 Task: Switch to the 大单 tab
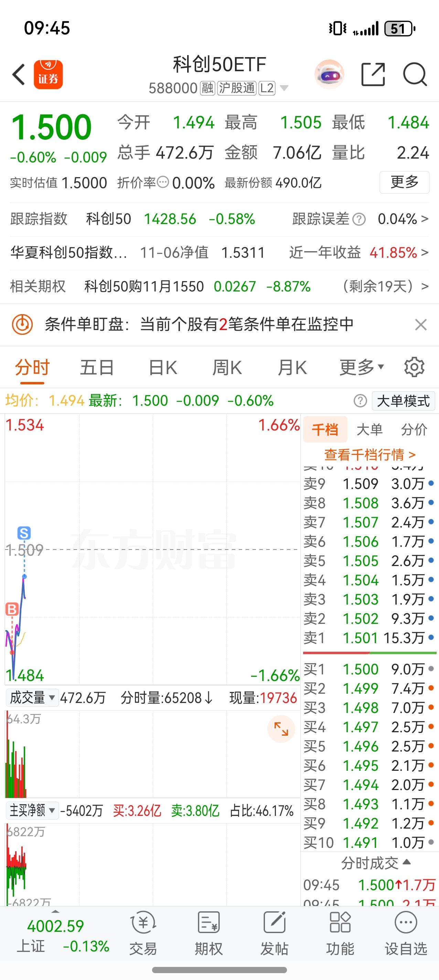370,429
